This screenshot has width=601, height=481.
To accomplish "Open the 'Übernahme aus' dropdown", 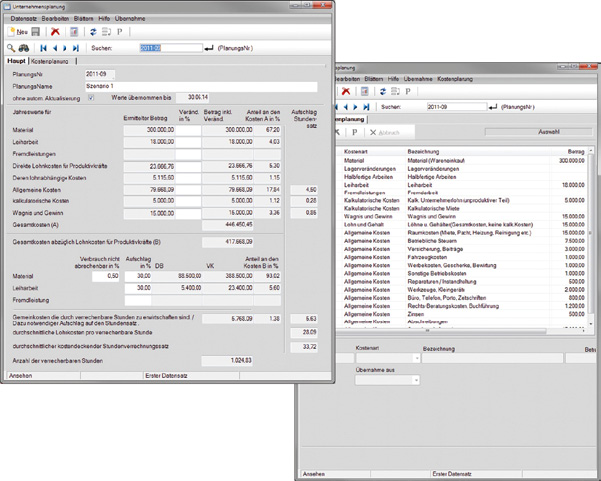I will (x=416, y=380).
